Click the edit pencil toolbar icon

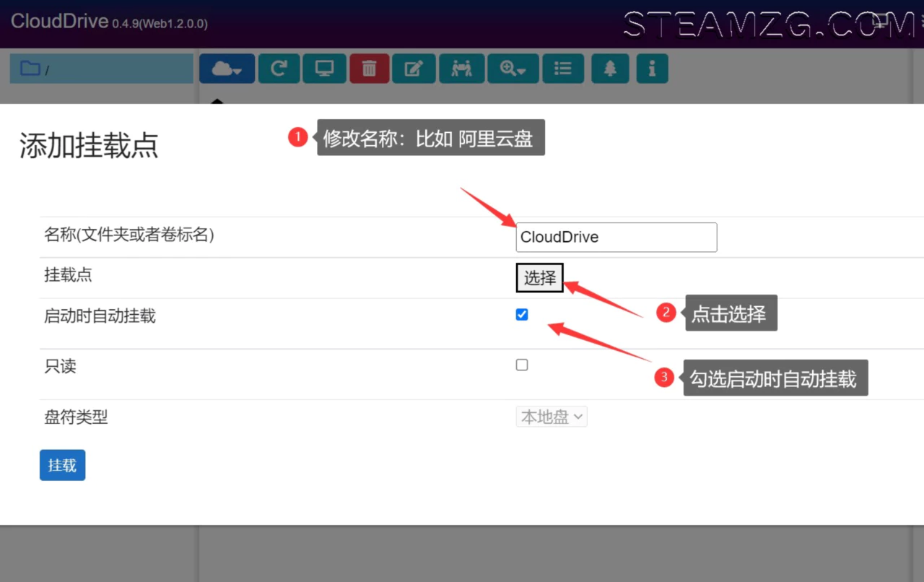tap(414, 69)
